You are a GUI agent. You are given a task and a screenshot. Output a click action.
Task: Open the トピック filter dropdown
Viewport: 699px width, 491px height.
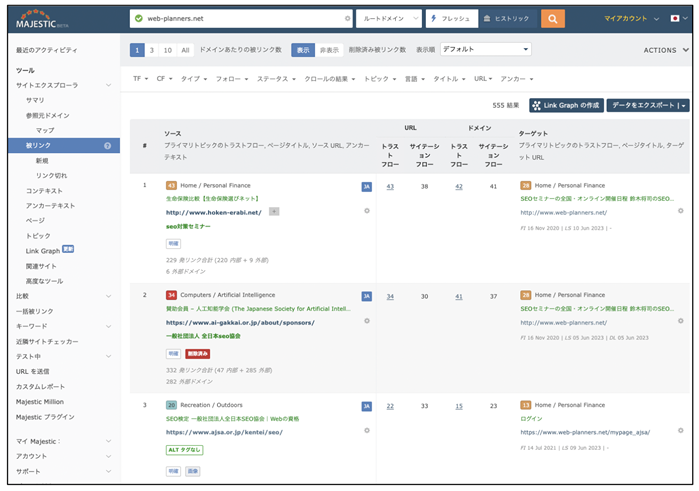[380, 79]
